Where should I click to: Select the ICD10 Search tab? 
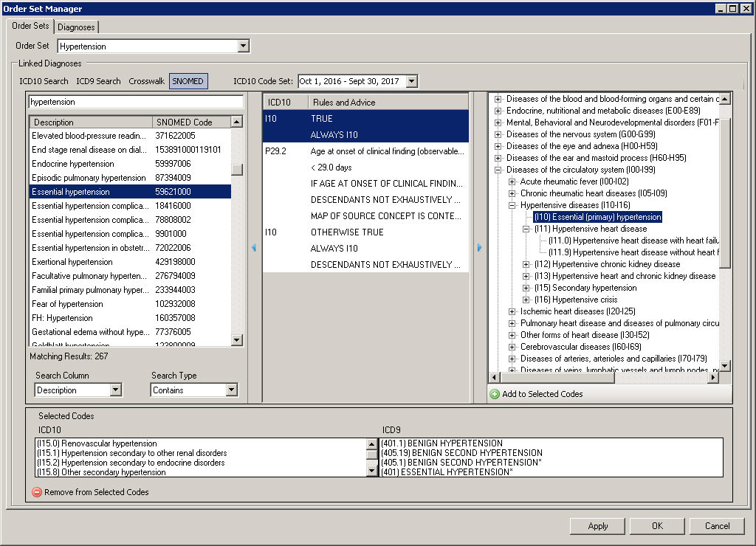coord(44,81)
